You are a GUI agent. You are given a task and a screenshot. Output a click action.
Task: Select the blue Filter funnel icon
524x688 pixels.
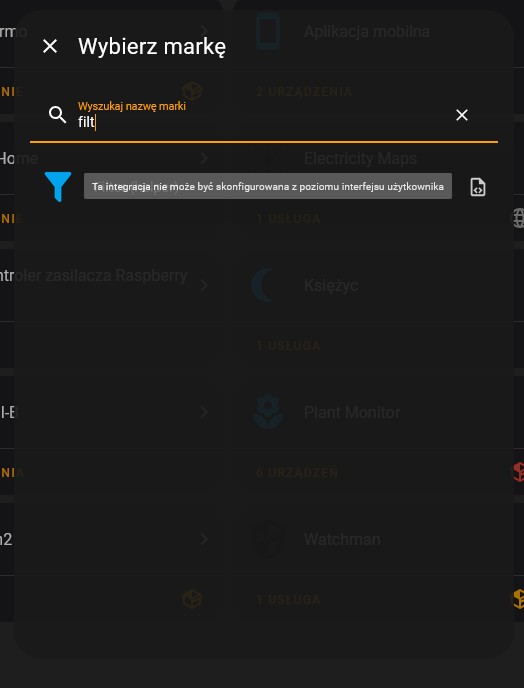[58, 186]
